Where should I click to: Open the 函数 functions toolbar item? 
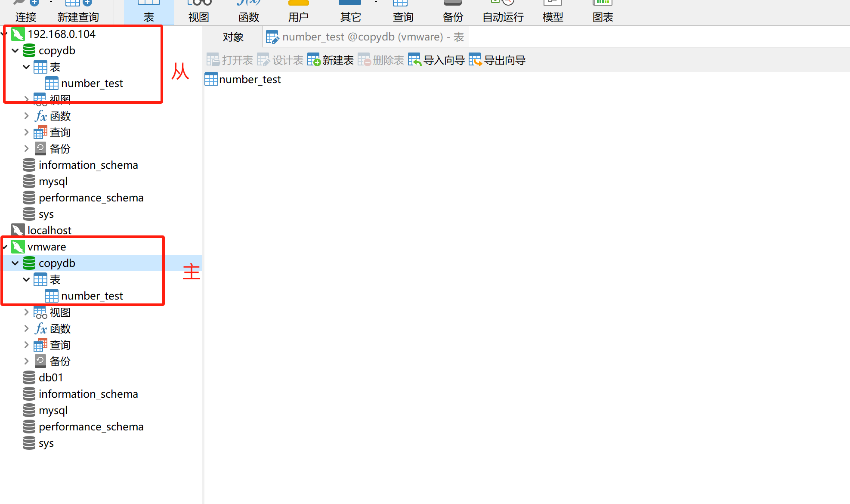click(x=249, y=12)
